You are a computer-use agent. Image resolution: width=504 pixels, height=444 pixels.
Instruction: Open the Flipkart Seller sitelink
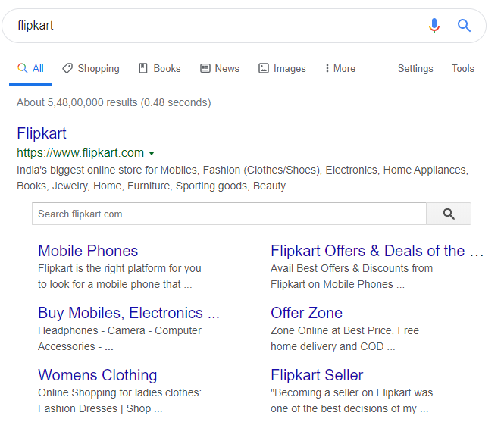tap(317, 375)
